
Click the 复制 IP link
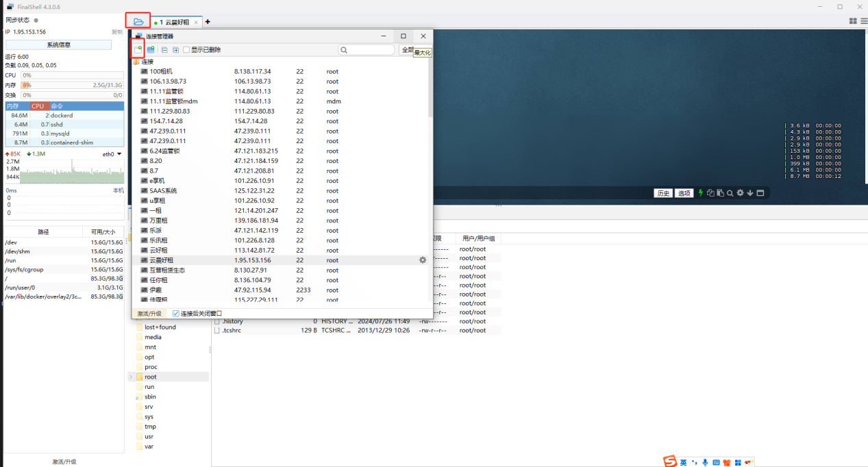pos(117,32)
